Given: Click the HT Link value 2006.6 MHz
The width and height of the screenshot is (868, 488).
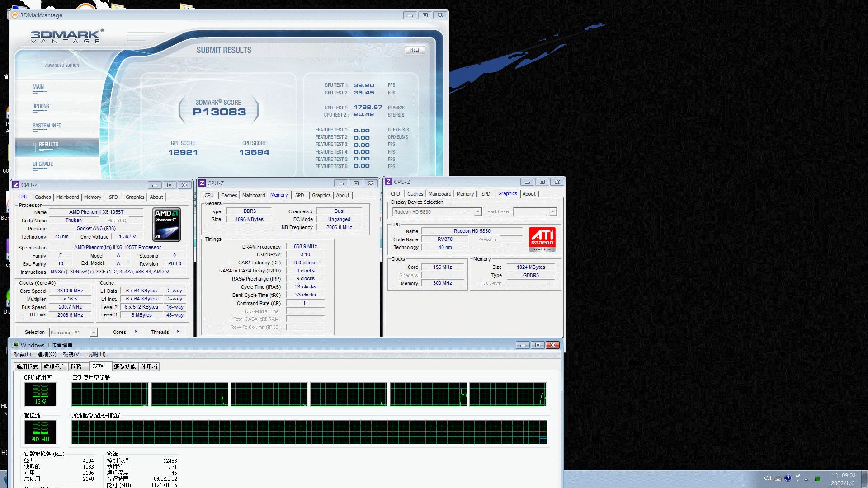Looking at the screenshot, I should point(70,315).
